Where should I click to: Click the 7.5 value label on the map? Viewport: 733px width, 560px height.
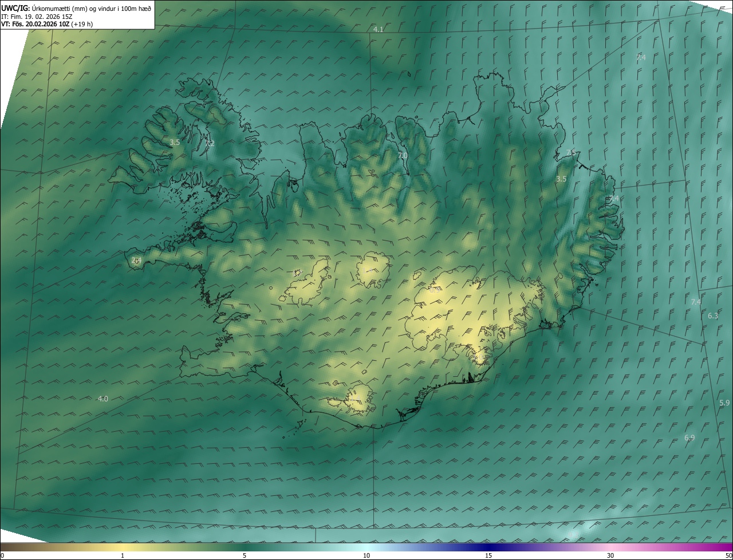[x=570, y=152]
